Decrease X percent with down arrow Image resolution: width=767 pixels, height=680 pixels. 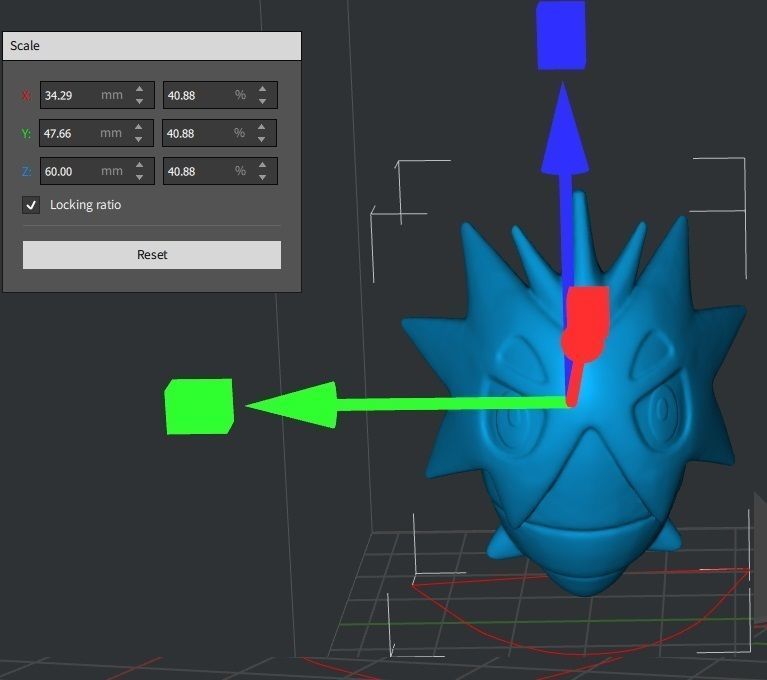click(263, 101)
